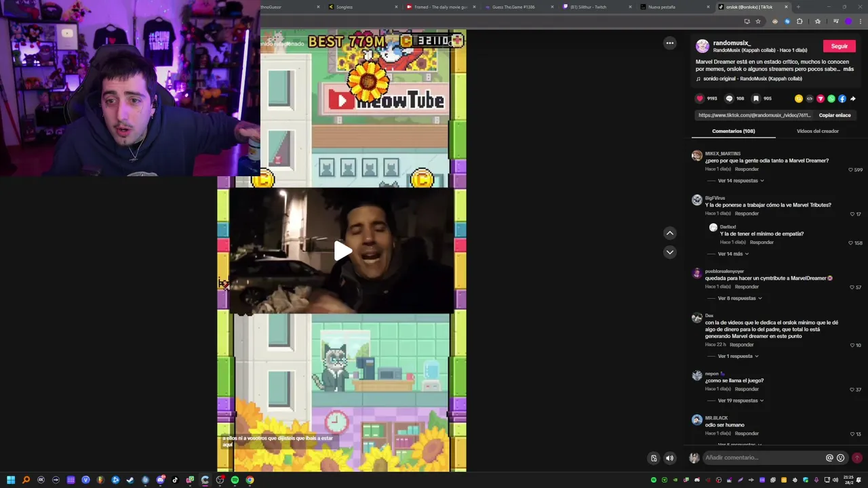This screenshot has height=488, width=868.
Task: Click MIKEX_MARTINS's avatar
Action: click(696, 156)
